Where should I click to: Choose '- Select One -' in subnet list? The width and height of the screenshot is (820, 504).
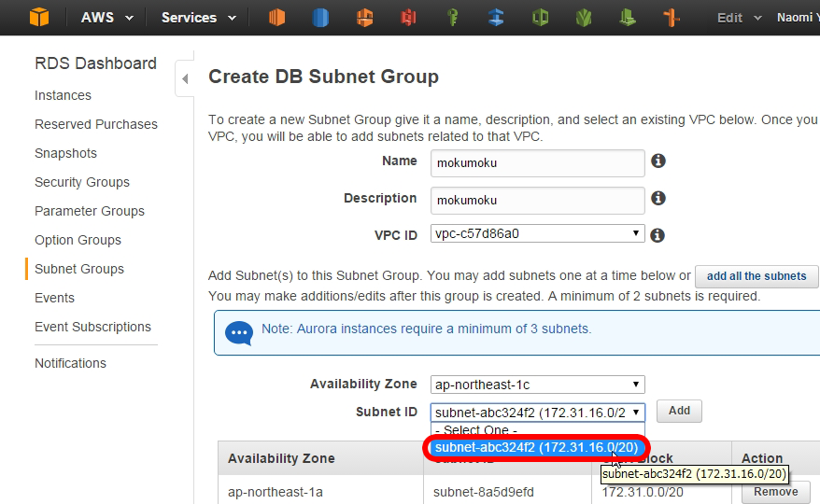538,430
